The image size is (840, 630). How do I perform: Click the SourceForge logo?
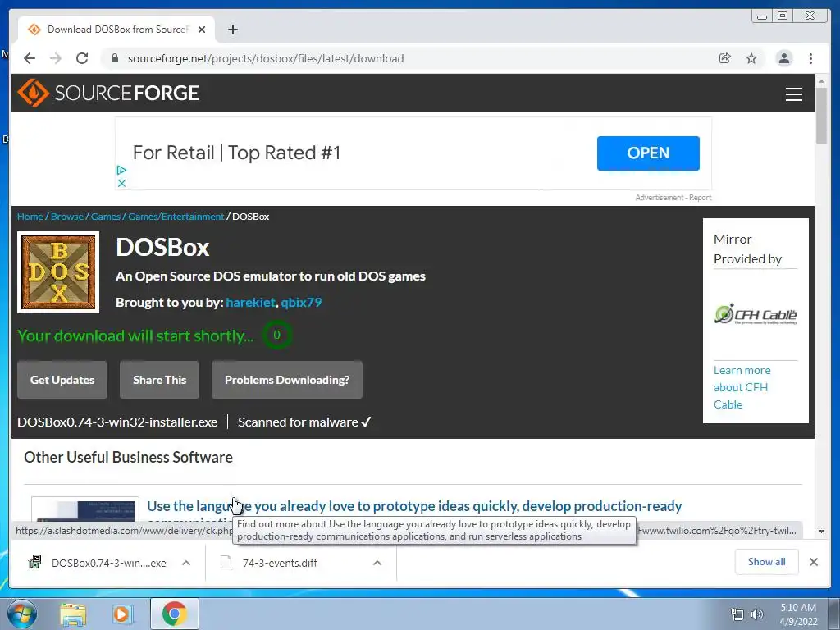[x=108, y=93]
